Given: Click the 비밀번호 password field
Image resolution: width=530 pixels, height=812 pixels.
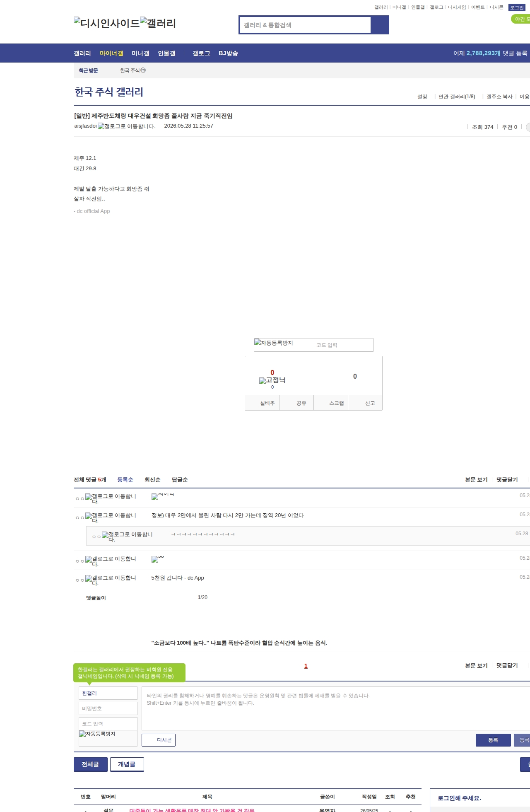Looking at the screenshot, I should pos(108,708).
